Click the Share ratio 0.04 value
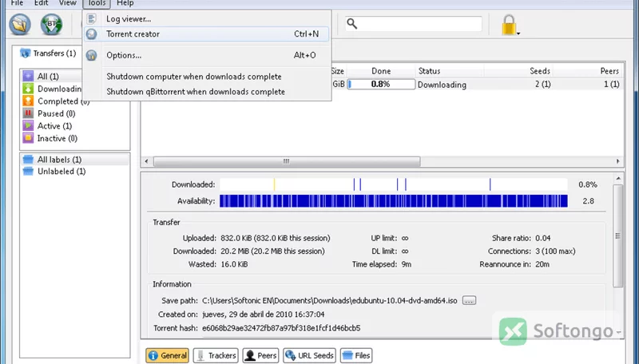 (x=542, y=238)
